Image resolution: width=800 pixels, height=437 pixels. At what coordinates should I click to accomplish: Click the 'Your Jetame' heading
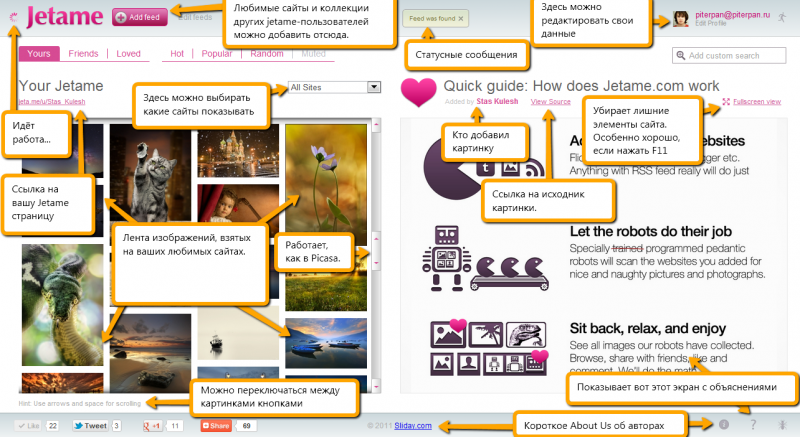point(61,86)
